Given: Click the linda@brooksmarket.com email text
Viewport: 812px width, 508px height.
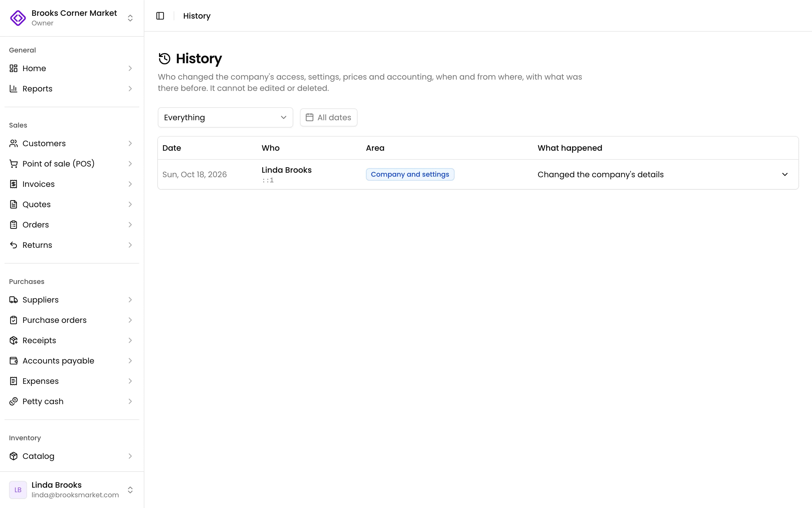Looking at the screenshot, I should (x=75, y=495).
